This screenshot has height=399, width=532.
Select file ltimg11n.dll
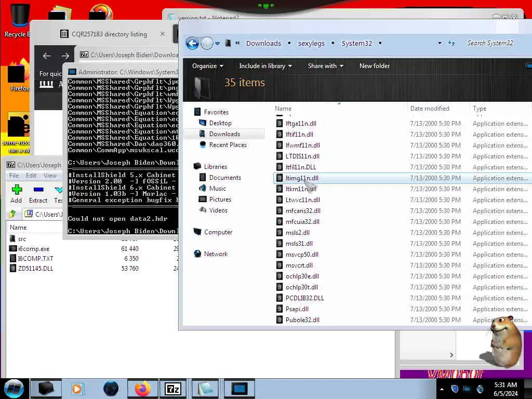coord(302,178)
